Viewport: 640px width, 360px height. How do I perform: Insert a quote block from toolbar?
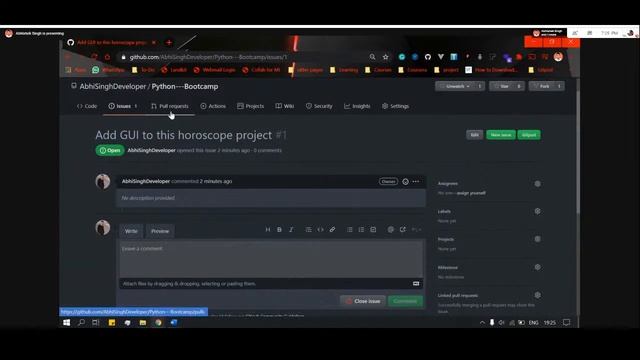[309, 230]
